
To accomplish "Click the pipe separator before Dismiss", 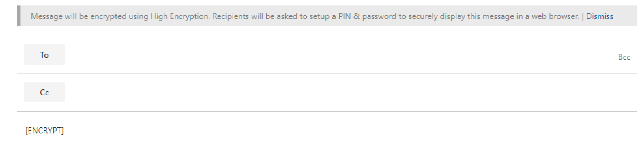I will pos(583,16).
